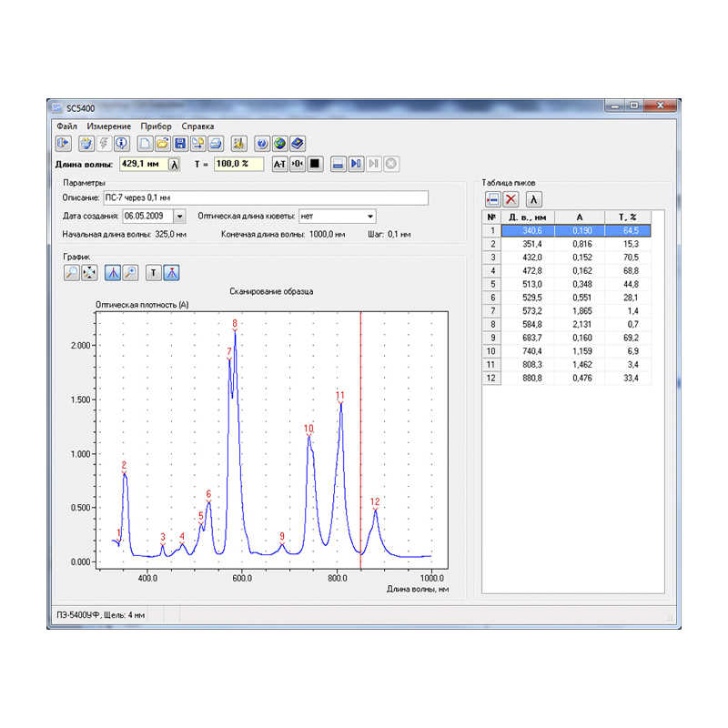Open the Справка menu
728x728 pixels.
coord(197,126)
